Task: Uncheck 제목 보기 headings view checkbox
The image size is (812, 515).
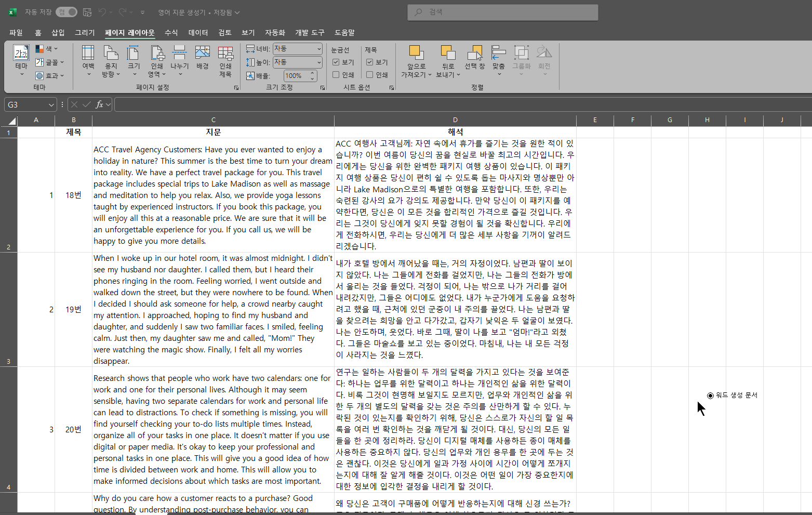Action: click(370, 62)
